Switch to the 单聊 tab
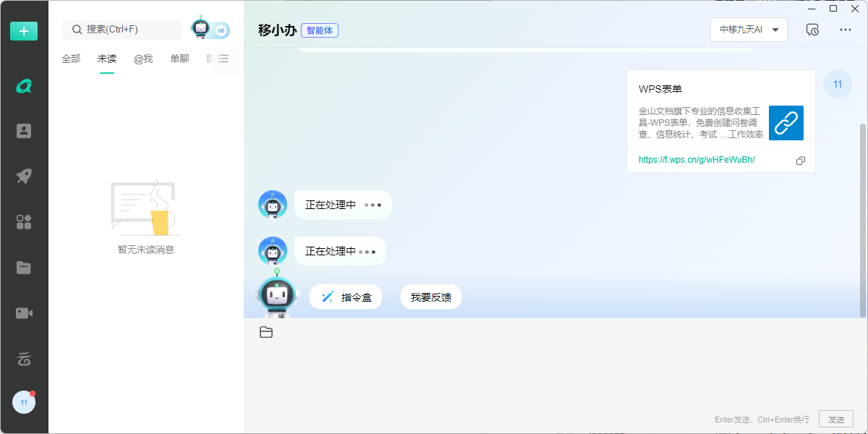The image size is (868, 434). (179, 59)
